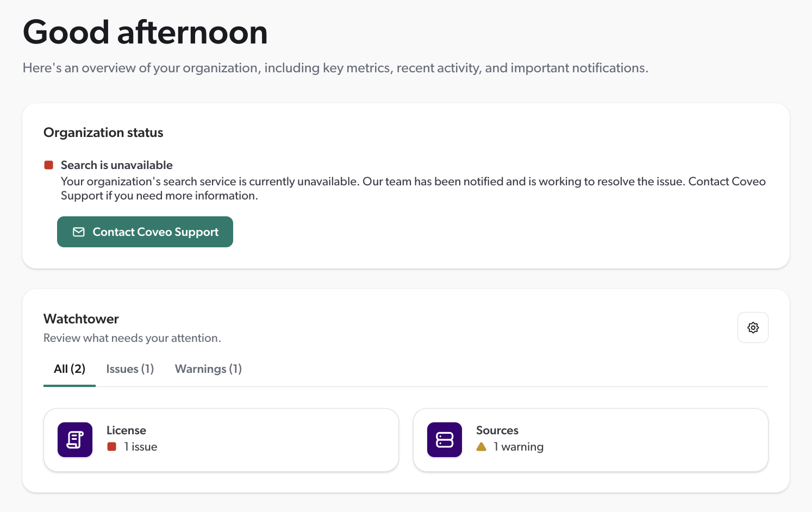
Task: Click the red issue indicator under License
Action: coord(112,447)
